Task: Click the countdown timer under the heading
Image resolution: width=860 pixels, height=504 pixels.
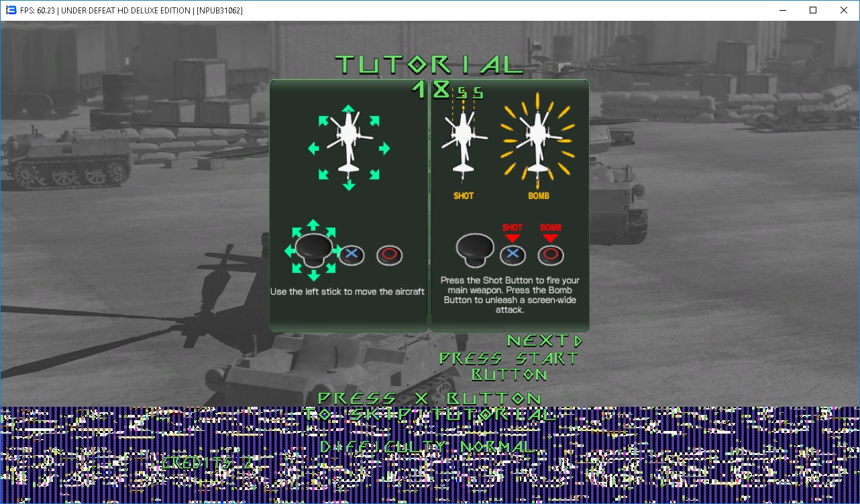Action: pos(447,90)
